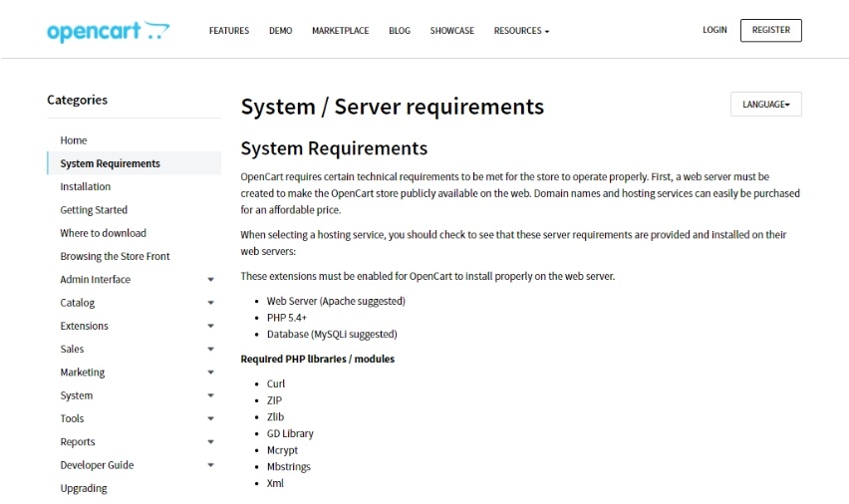The width and height of the screenshot is (849, 504).
Task: Visit the Blog page
Action: [x=400, y=31]
